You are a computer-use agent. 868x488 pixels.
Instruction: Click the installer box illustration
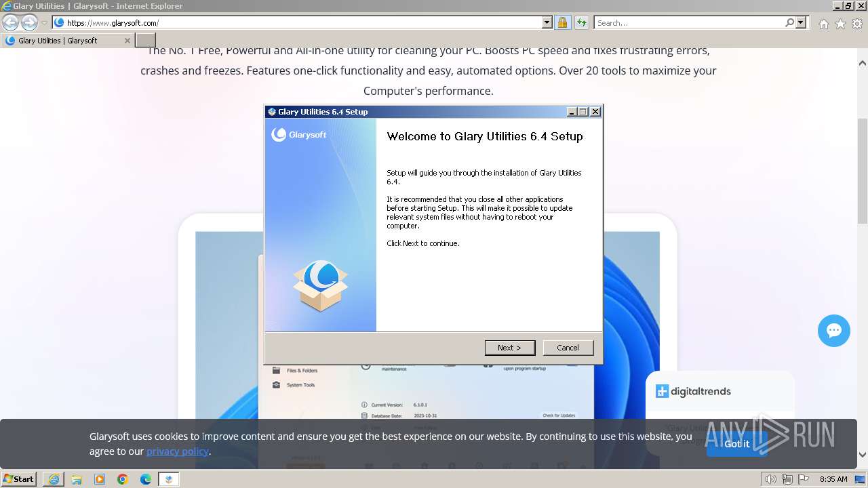321,286
